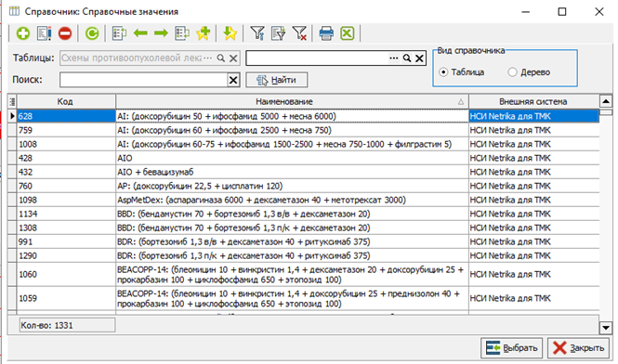The height and width of the screenshot is (364, 618).
Task: Clear the Поиск field with its X button
Action: coord(233,80)
